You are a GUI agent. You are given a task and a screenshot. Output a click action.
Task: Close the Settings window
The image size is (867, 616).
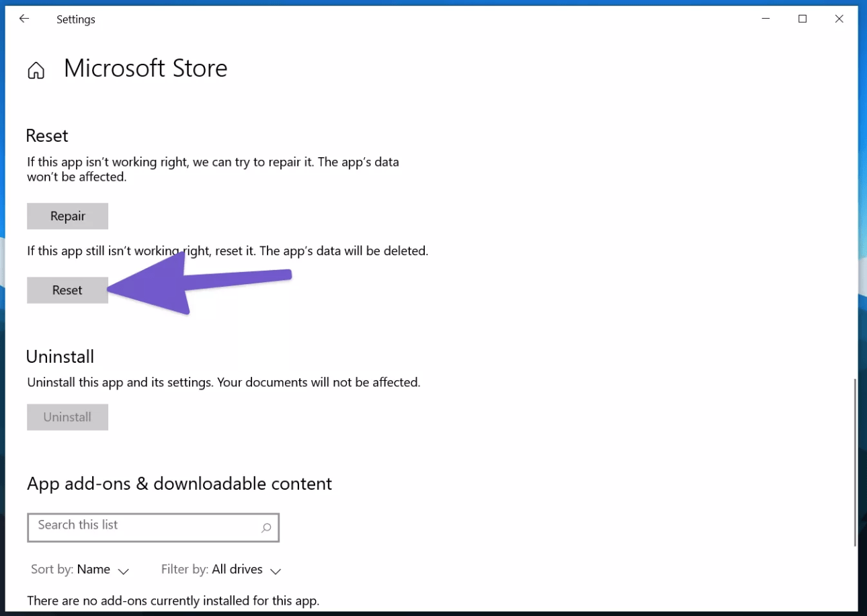coord(839,19)
